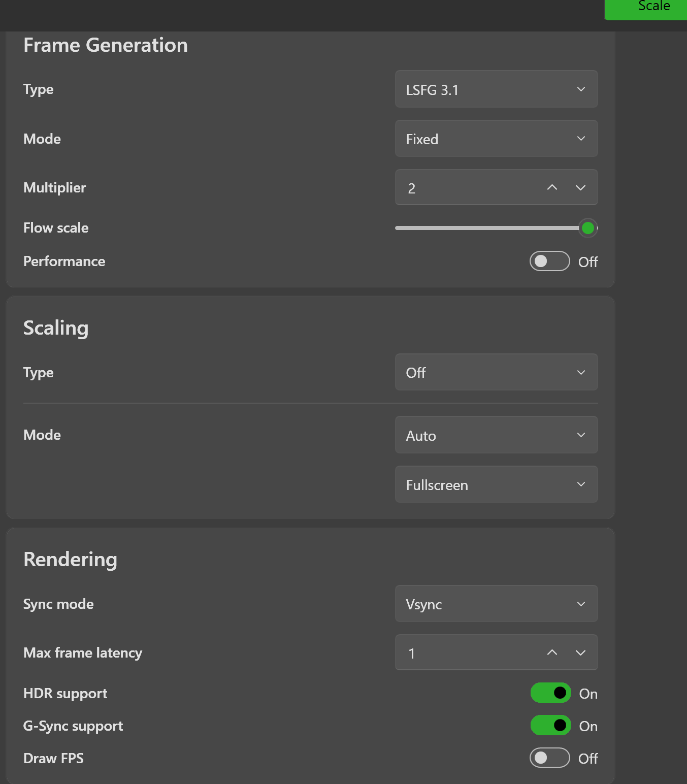Expand the Scaling Mode dropdown showing Auto
Image resolution: width=687 pixels, height=784 pixels.
click(x=496, y=435)
